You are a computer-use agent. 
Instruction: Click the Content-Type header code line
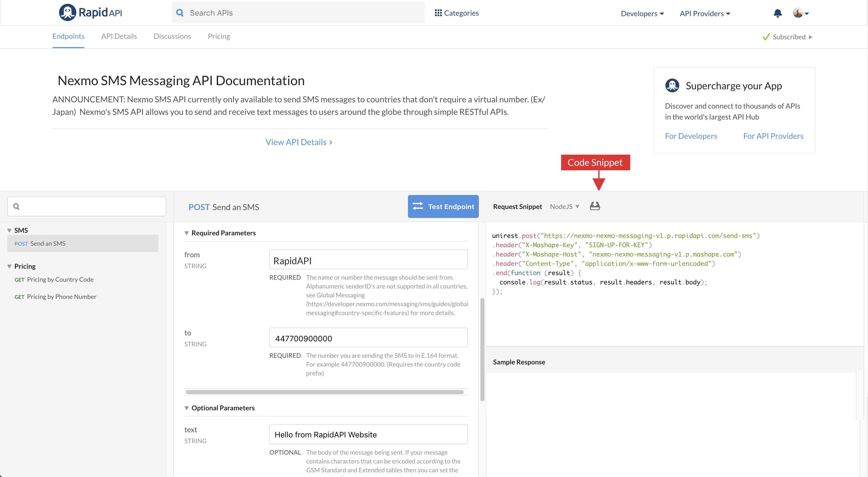coord(604,264)
